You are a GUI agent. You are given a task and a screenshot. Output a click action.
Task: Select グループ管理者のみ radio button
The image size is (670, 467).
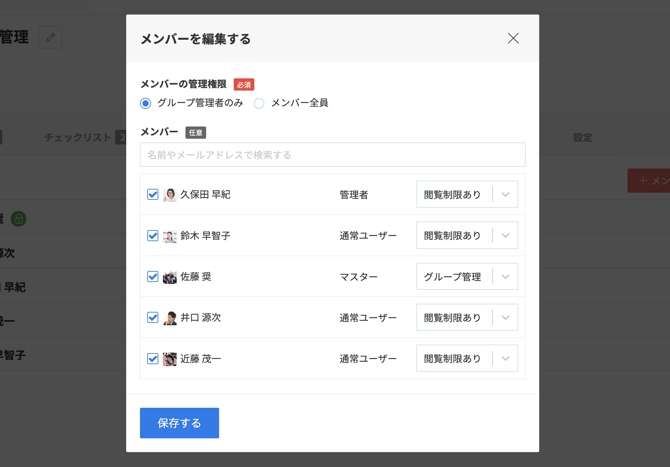coord(146,103)
